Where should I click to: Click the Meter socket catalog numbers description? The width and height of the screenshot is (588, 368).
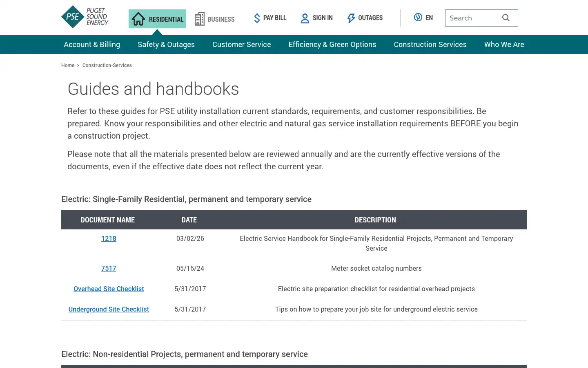tap(376, 269)
